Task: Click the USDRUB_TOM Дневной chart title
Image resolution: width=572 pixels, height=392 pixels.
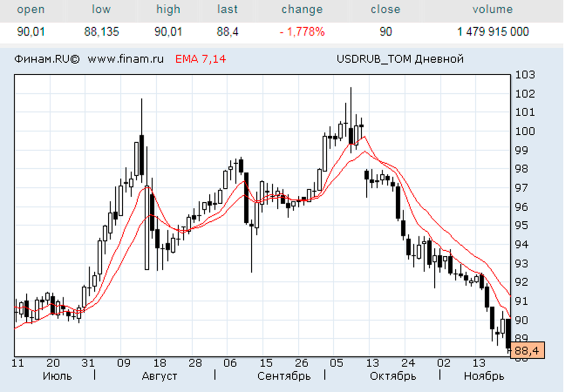Action: (x=400, y=59)
